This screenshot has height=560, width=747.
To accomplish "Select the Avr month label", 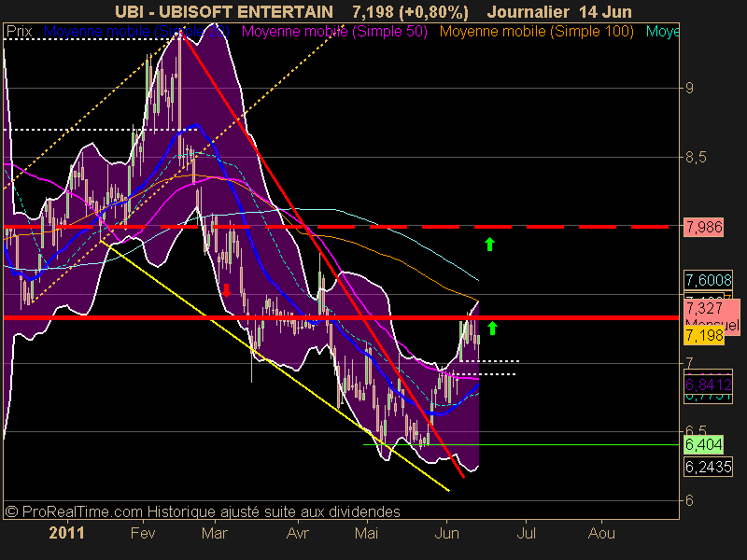I will [298, 533].
